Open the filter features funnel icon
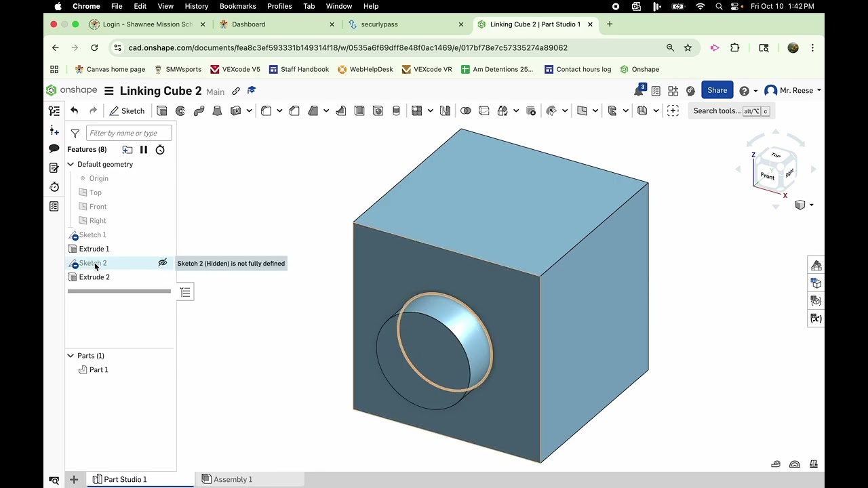Screen dimensions: 868x488 [x=75, y=134]
